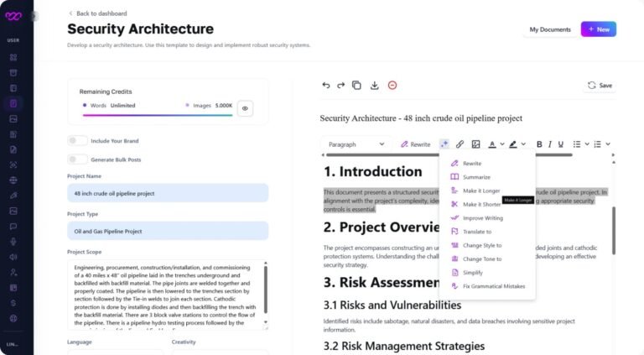
Task: Choose Summarize from the AI menu
Action: (x=487, y=177)
